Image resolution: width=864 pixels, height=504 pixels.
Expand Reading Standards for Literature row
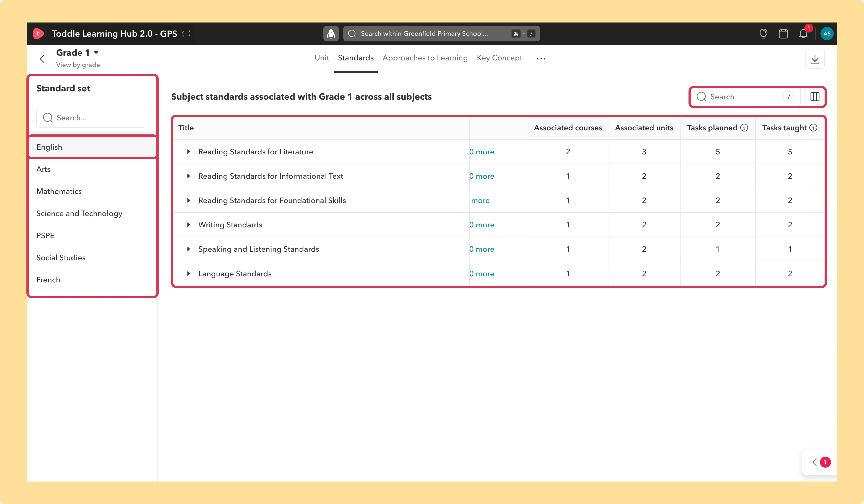coord(188,152)
